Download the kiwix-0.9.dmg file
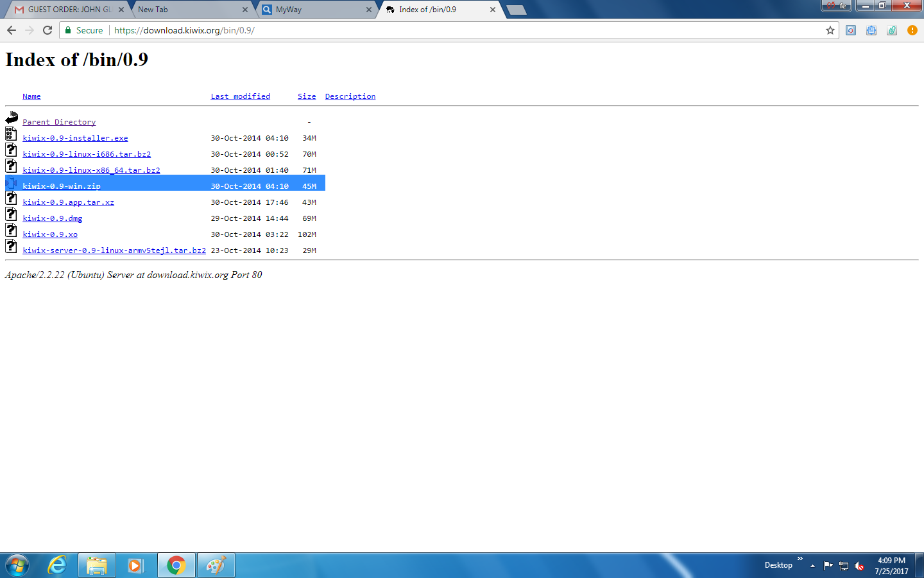924x578 pixels. [x=53, y=218]
